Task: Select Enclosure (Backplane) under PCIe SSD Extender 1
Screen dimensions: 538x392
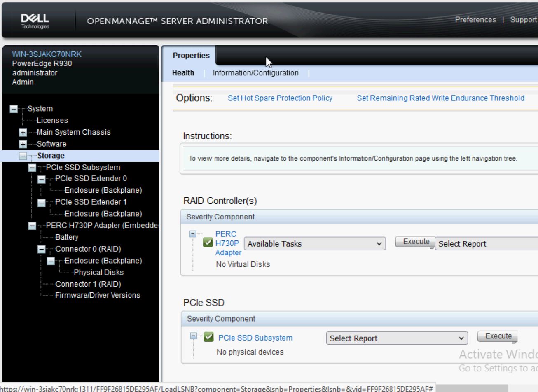Action: point(103,214)
